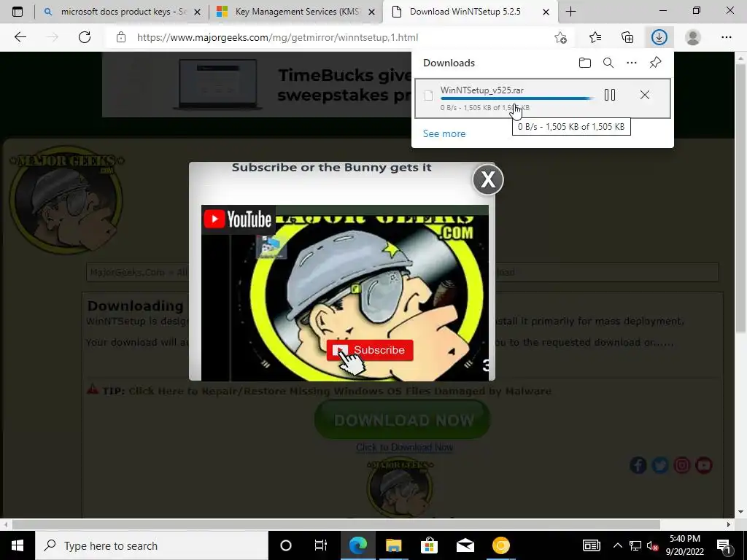
Task: Pin the Downloads panel
Action: pyautogui.click(x=656, y=63)
